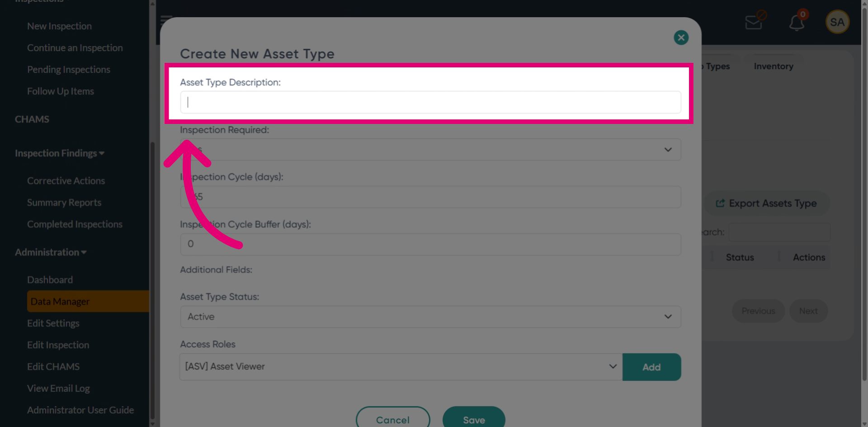This screenshot has height=427, width=868.
Task: Collapse the Inspection Findings section
Action: (60, 153)
